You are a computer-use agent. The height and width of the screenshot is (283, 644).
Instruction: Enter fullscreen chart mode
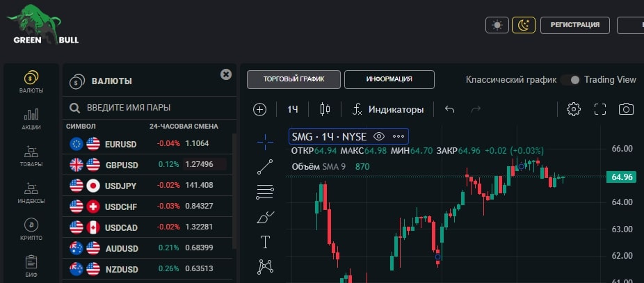click(600, 109)
